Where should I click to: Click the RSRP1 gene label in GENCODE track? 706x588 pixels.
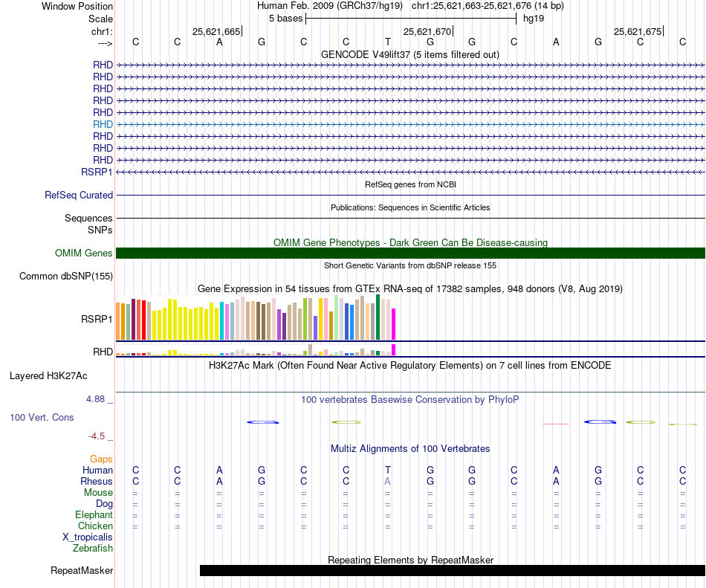click(97, 172)
